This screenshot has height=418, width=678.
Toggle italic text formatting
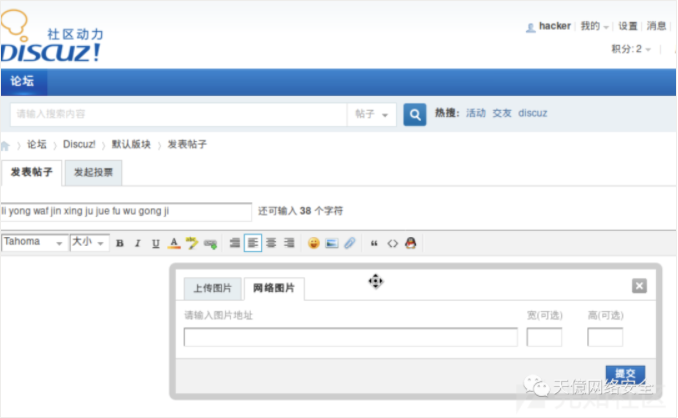tap(137, 243)
